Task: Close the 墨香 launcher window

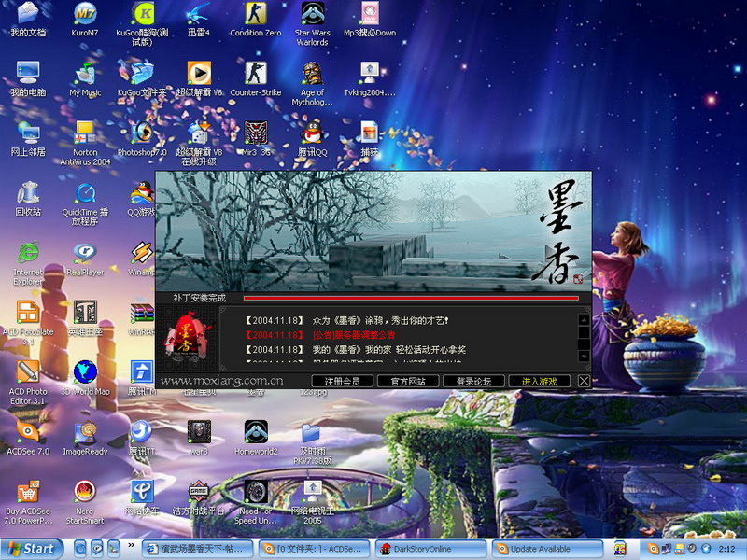Action: tap(584, 381)
